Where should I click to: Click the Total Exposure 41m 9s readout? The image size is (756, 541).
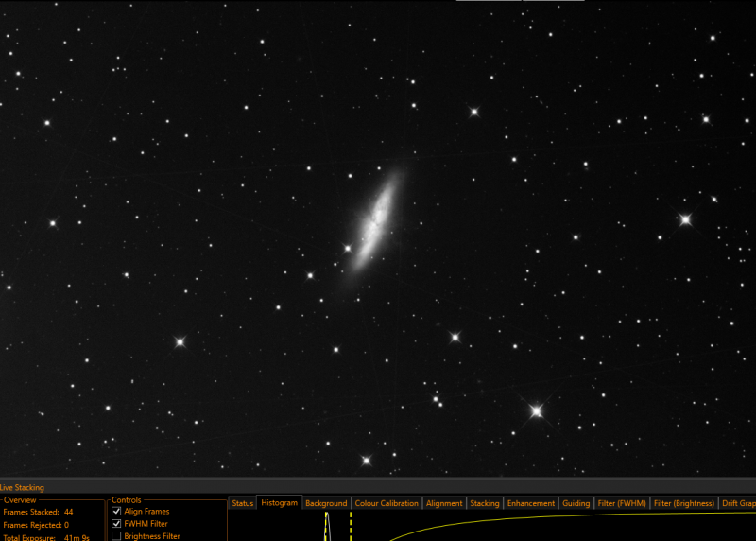tap(46, 537)
